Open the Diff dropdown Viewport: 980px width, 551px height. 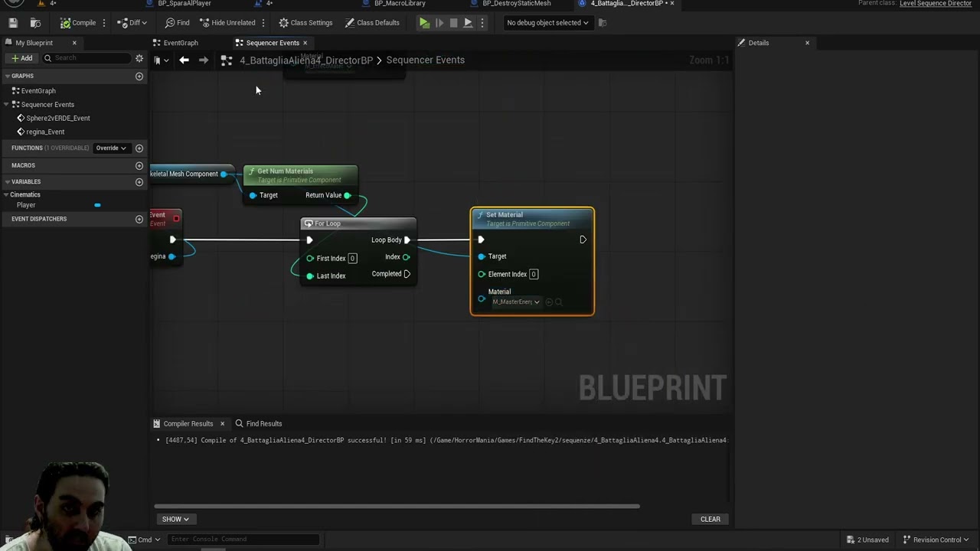(132, 23)
